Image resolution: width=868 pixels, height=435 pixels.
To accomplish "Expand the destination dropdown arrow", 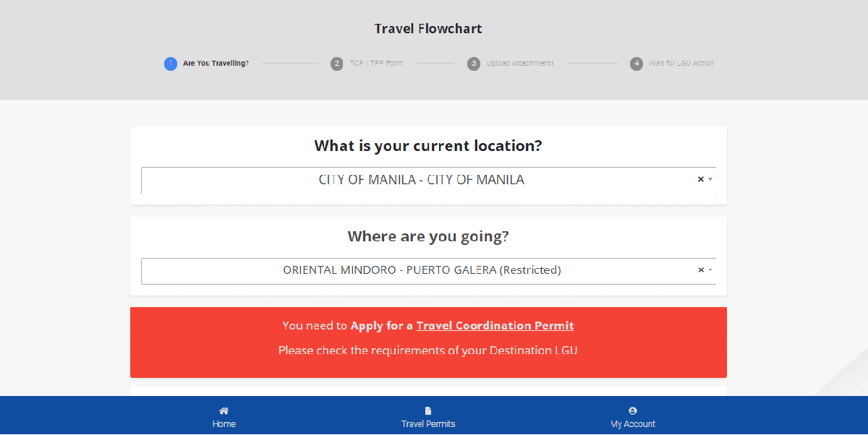I will tap(710, 270).
